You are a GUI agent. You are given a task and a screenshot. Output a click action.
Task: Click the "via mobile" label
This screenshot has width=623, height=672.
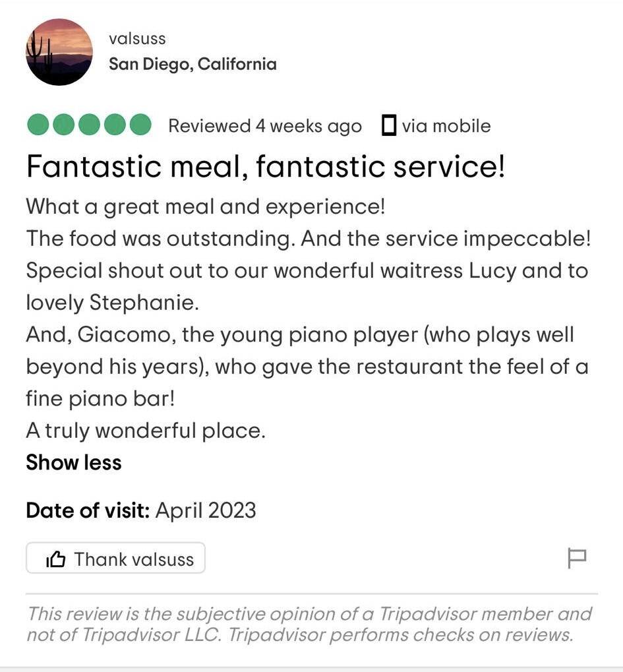[446, 125]
